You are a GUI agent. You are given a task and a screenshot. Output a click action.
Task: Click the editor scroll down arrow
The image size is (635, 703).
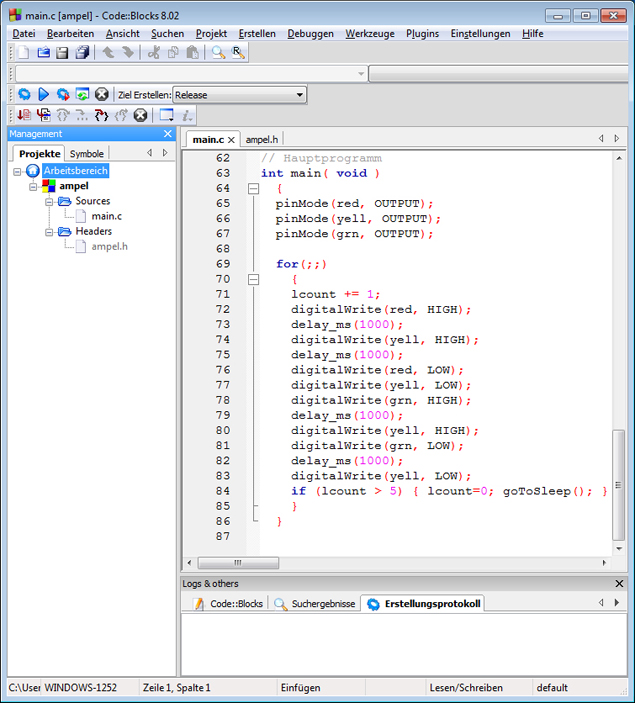[x=619, y=549]
